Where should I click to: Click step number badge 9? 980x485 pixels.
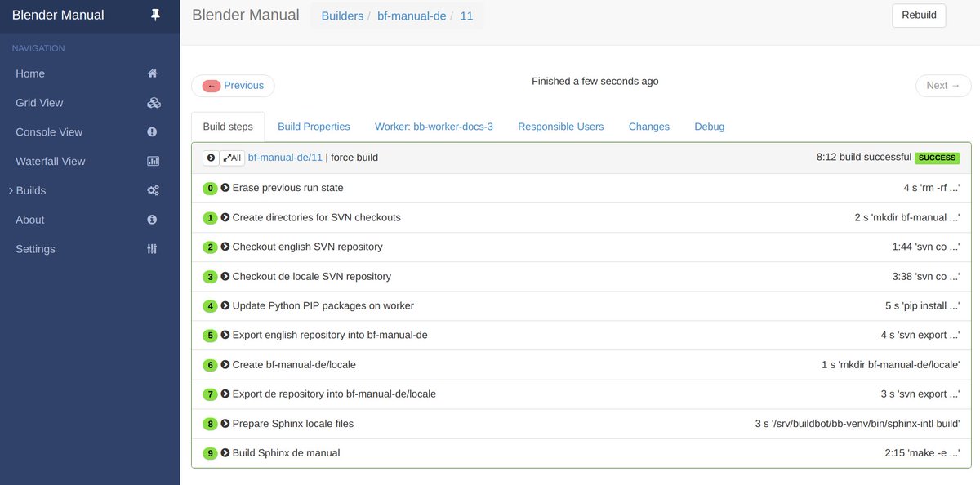(x=210, y=453)
